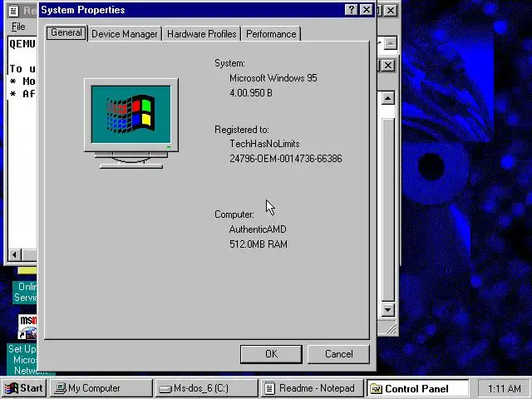Click the 512.0MB RAM text
Image resolution: width=532 pixels, height=399 pixels.
pos(259,244)
